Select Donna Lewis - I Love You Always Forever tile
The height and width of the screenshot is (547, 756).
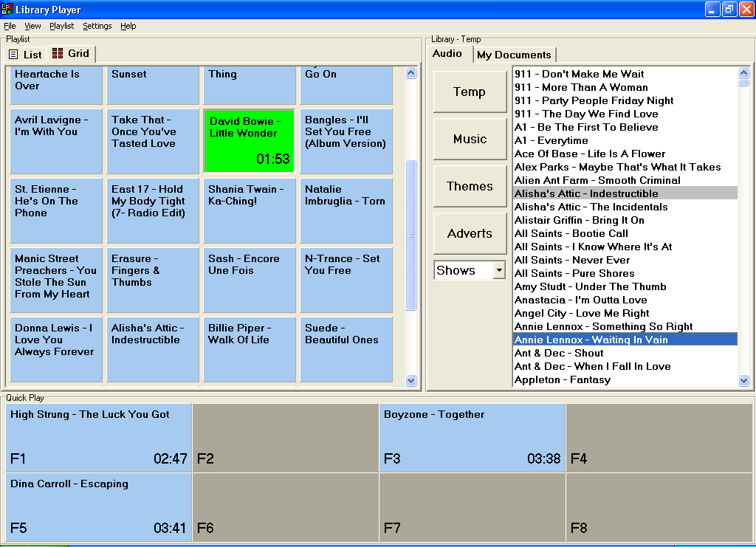(56, 349)
